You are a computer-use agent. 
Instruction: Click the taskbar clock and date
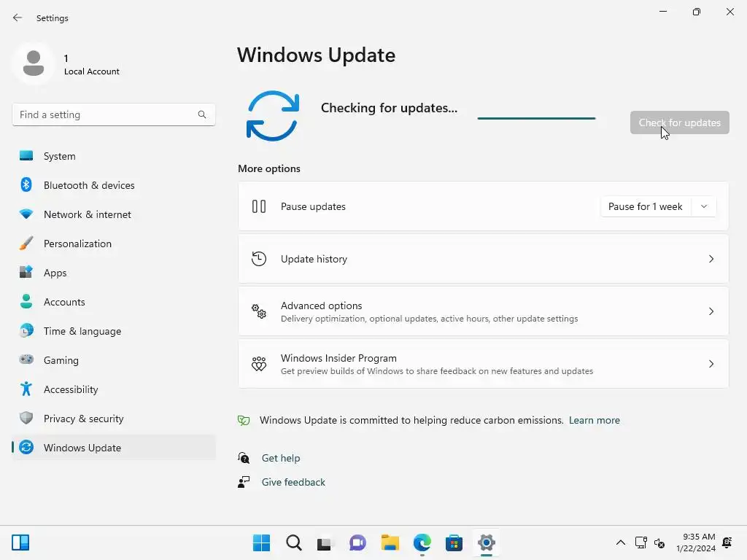coord(696,542)
